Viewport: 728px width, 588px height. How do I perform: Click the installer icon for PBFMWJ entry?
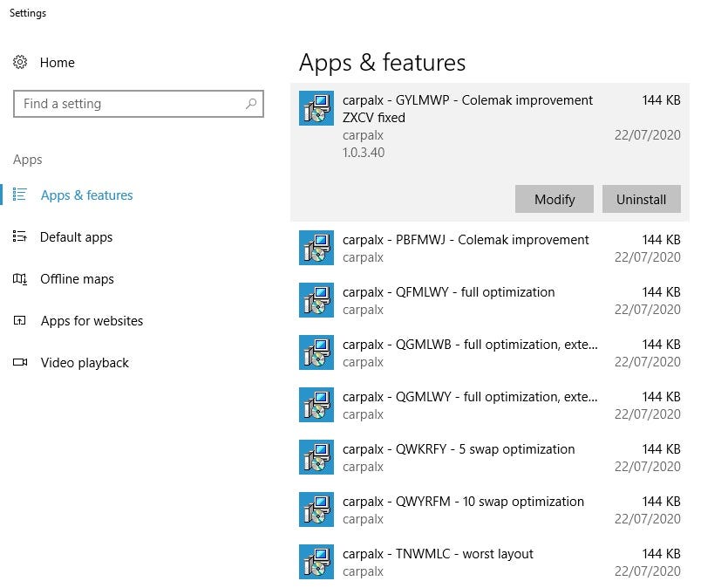pyautogui.click(x=316, y=248)
